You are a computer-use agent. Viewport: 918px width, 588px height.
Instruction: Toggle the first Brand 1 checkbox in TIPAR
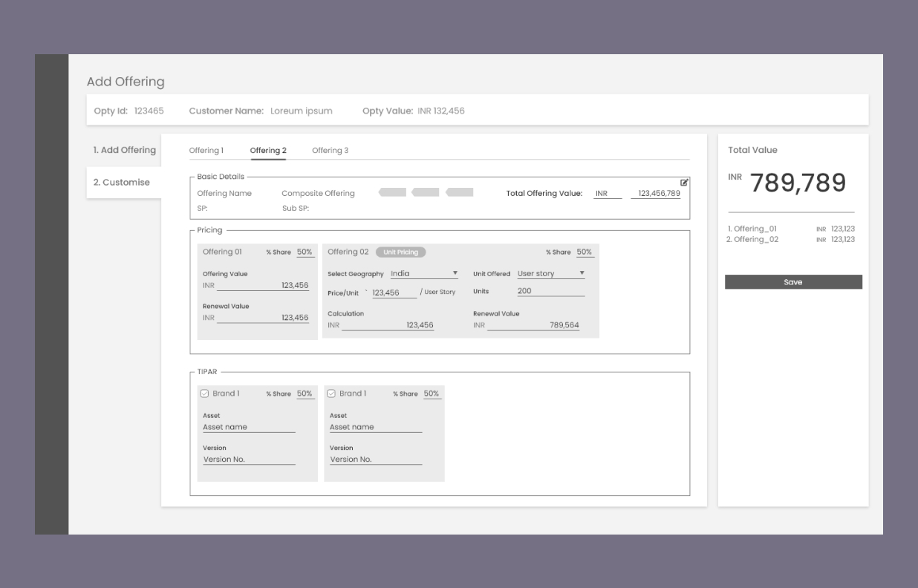click(x=205, y=393)
